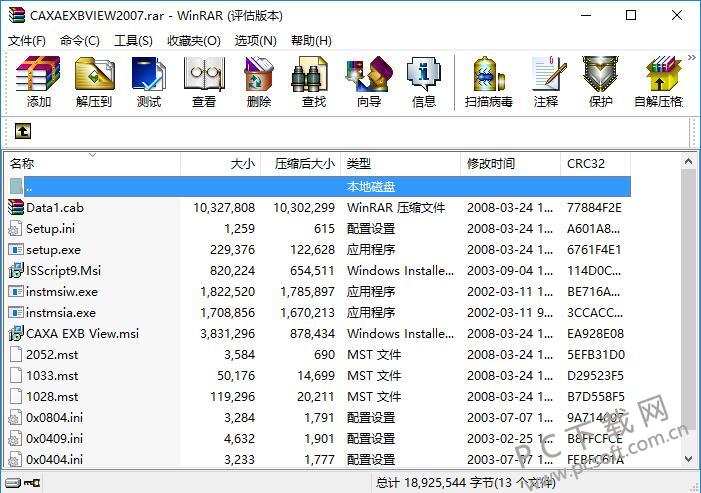701x493 pixels.
Task: Open the 收藏夹(O) menu
Action: point(194,41)
